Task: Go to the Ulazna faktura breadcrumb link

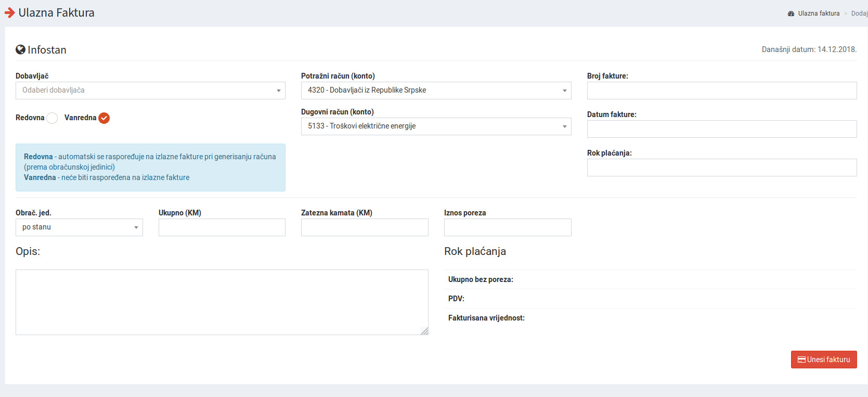Action: pos(819,14)
